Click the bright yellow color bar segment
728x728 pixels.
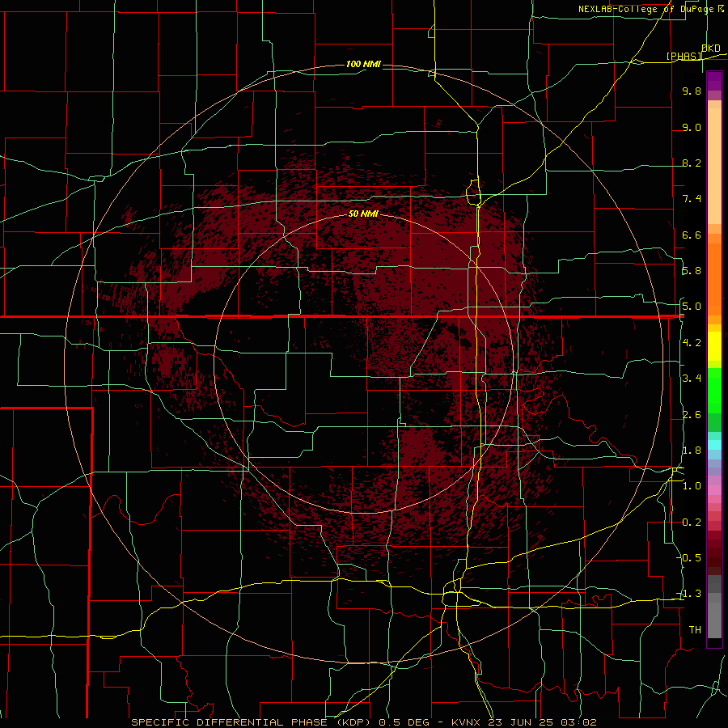coord(714,346)
